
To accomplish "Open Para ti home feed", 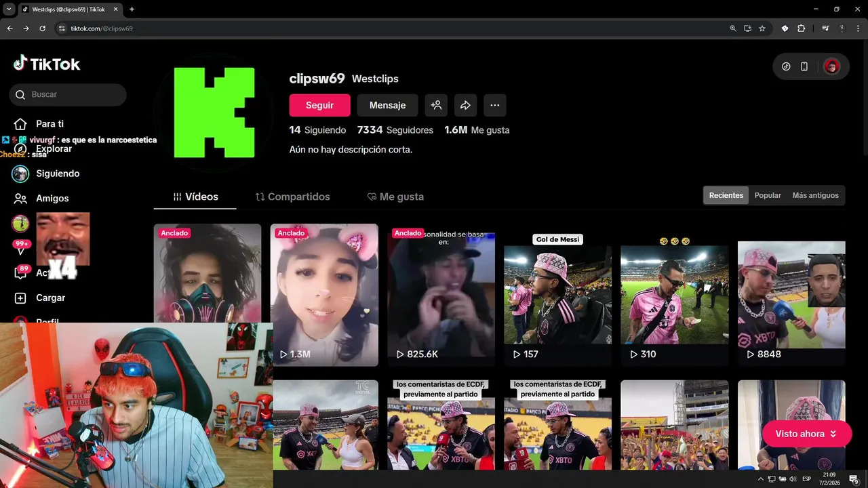I will click(39, 124).
